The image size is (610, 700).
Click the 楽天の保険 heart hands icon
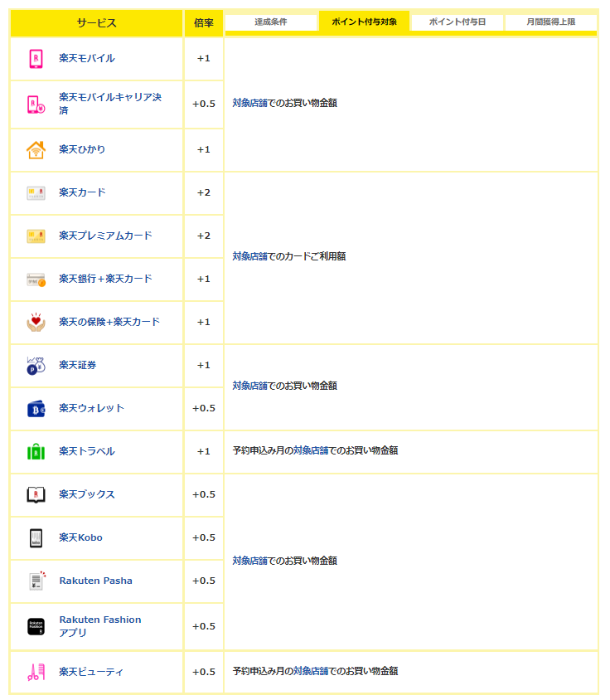36,323
